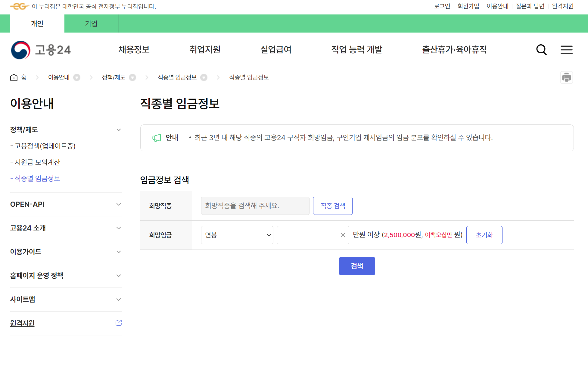The image size is (588, 380).
Task: Switch to the 기업 tab
Action: 91,24
